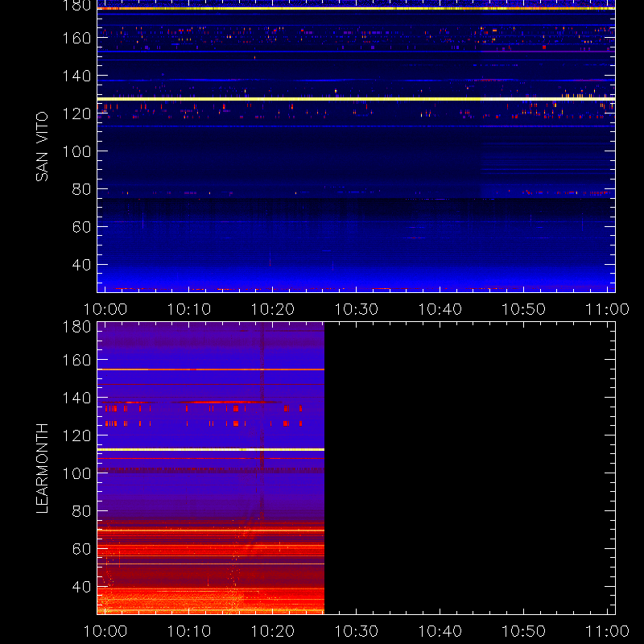This screenshot has width=644, height=644.
Task: Click 10:50 time label under San Vito plot
Action: coord(524,309)
